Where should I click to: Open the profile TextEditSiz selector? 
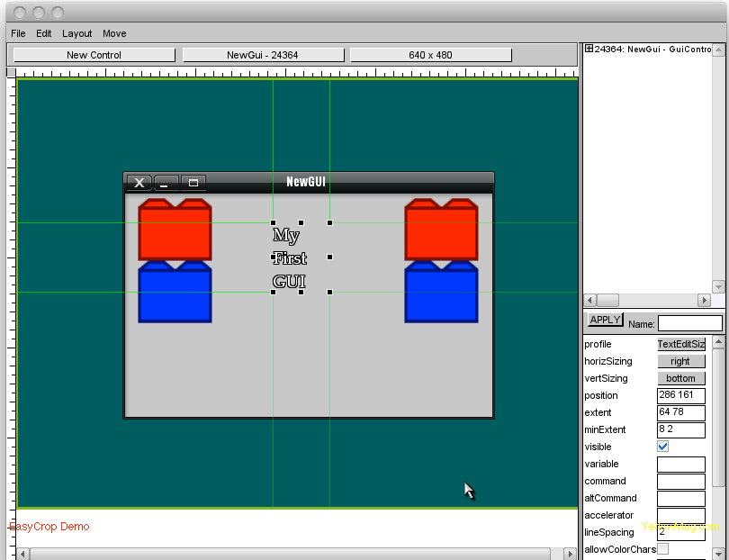coord(680,344)
